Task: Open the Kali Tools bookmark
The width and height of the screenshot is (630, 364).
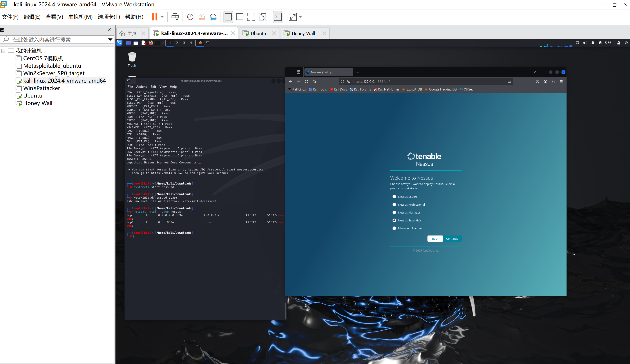Action: [317, 89]
